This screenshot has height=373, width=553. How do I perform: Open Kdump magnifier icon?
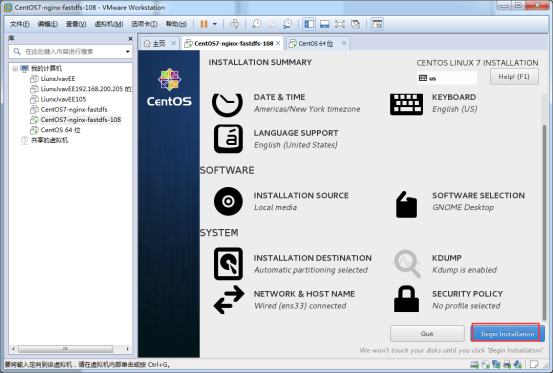[x=407, y=263]
